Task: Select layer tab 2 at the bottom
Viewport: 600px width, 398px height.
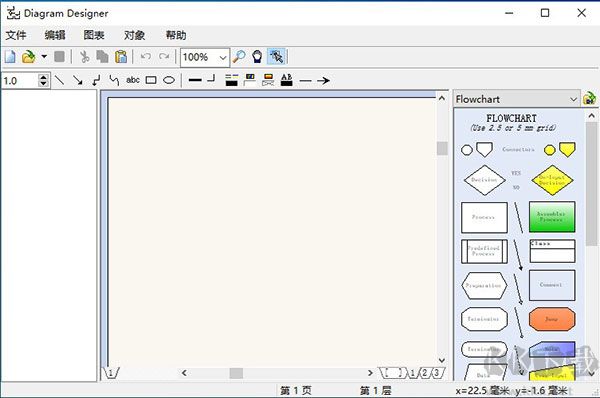Action: (424, 373)
